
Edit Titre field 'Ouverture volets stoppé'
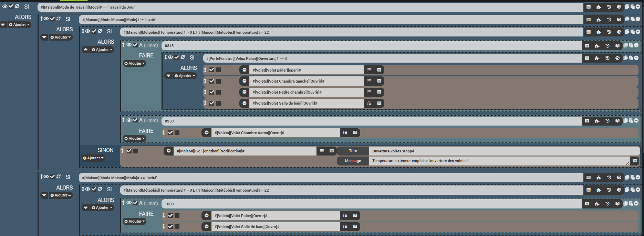[504, 151]
